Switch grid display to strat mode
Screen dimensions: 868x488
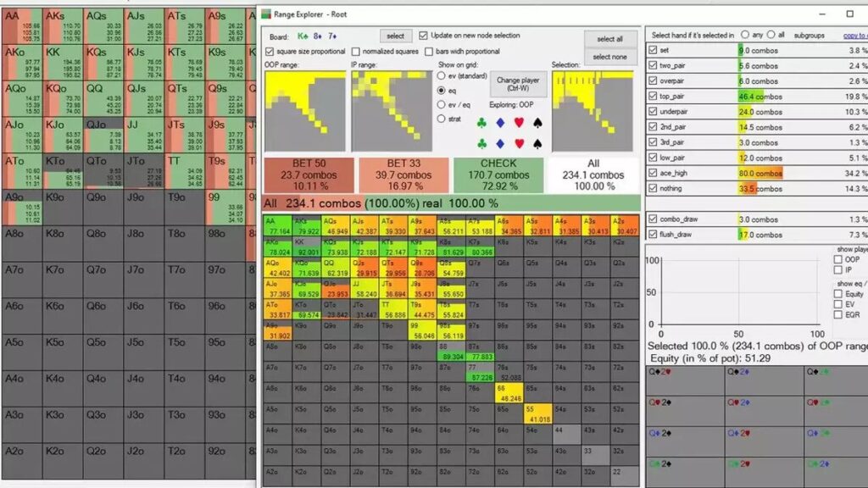point(442,119)
